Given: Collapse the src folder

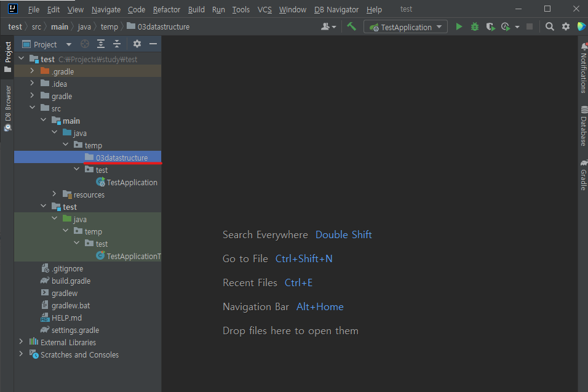Looking at the screenshot, I should (x=32, y=108).
